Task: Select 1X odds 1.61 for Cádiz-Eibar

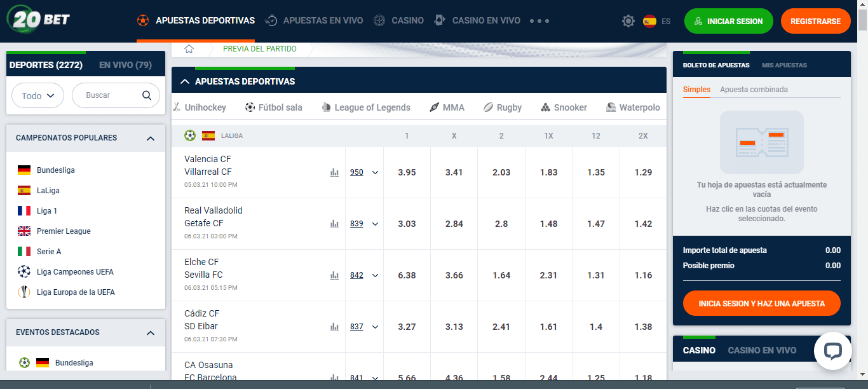Action: point(548,327)
